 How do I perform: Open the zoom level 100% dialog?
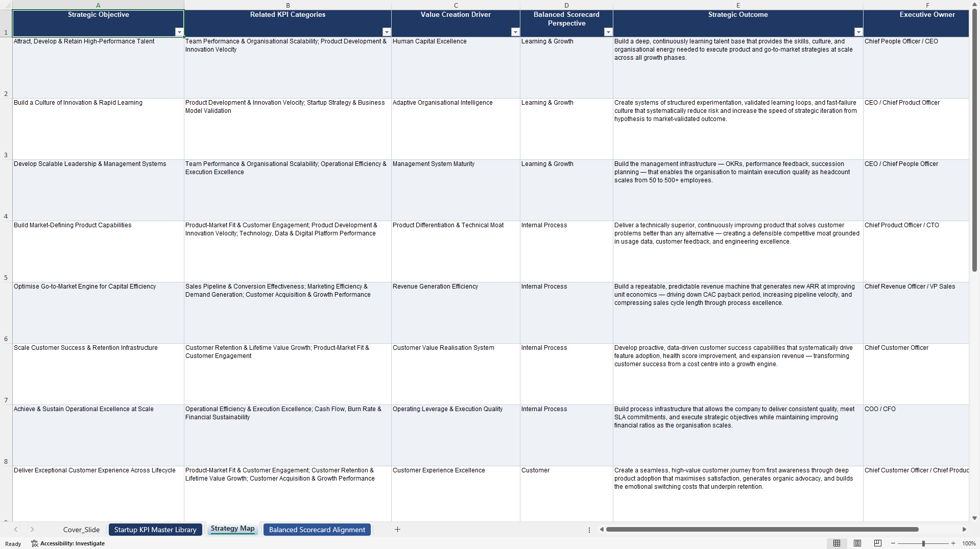969,543
